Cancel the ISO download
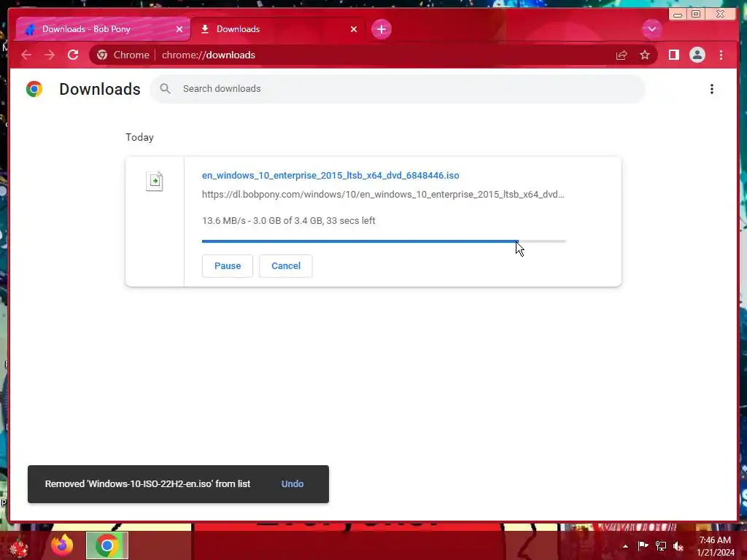The width and height of the screenshot is (747, 560). click(286, 265)
